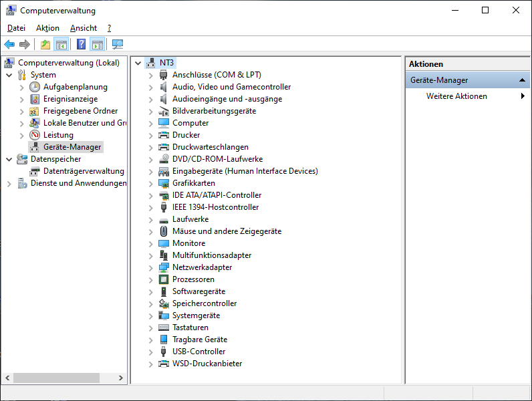Select Audioeingänge und -ausgänge entry
Image resolution: width=532 pixels, height=401 pixels.
227,99
